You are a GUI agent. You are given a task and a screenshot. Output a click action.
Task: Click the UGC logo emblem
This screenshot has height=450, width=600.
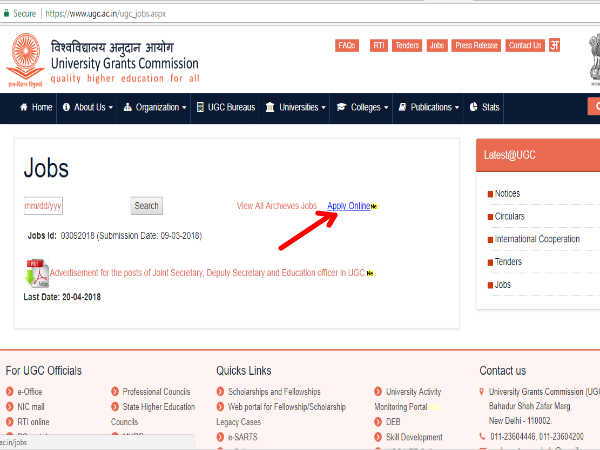point(25,60)
